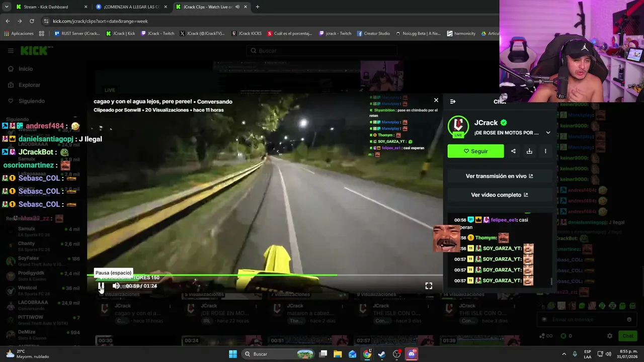Open the taskbar volume control
This screenshot has height=362, width=644.
608,354
